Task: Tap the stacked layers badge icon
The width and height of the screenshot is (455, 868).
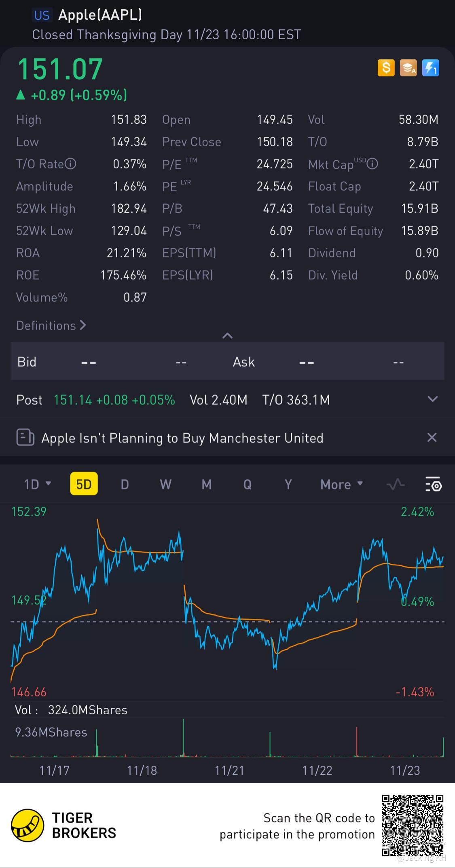Action: click(408, 68)
